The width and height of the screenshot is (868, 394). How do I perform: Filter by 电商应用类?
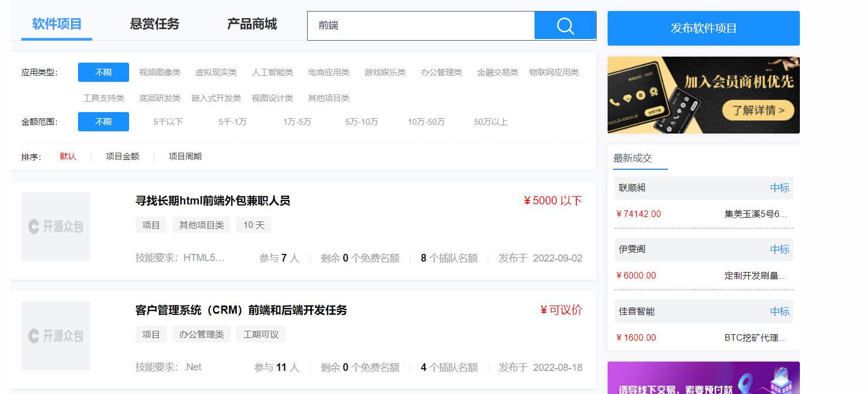(x=329, y=73)
